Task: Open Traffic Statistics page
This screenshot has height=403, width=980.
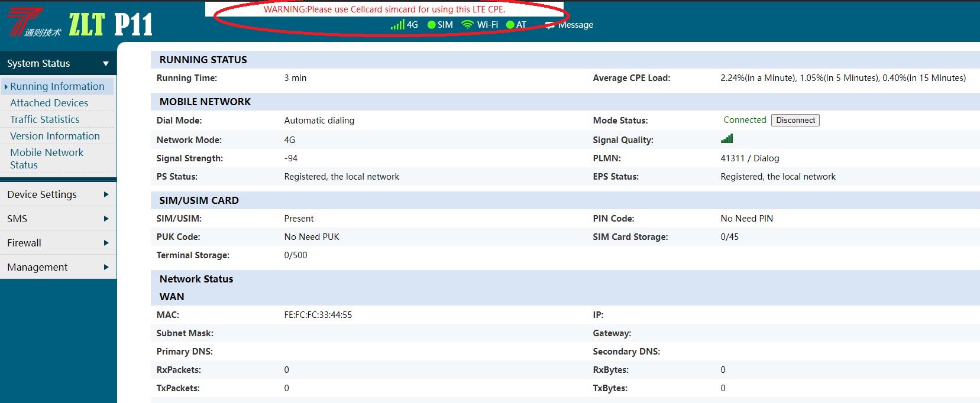Action: 44,119
